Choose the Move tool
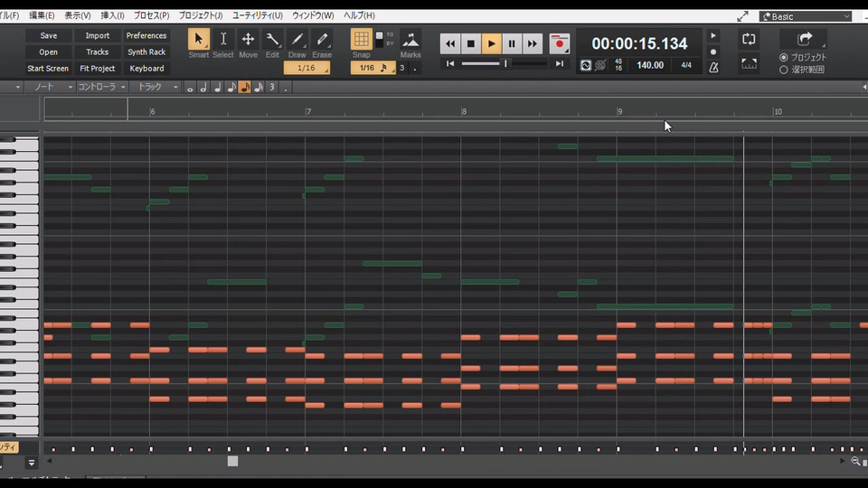Viewport: 868px width, 488px height. [248, 40]
